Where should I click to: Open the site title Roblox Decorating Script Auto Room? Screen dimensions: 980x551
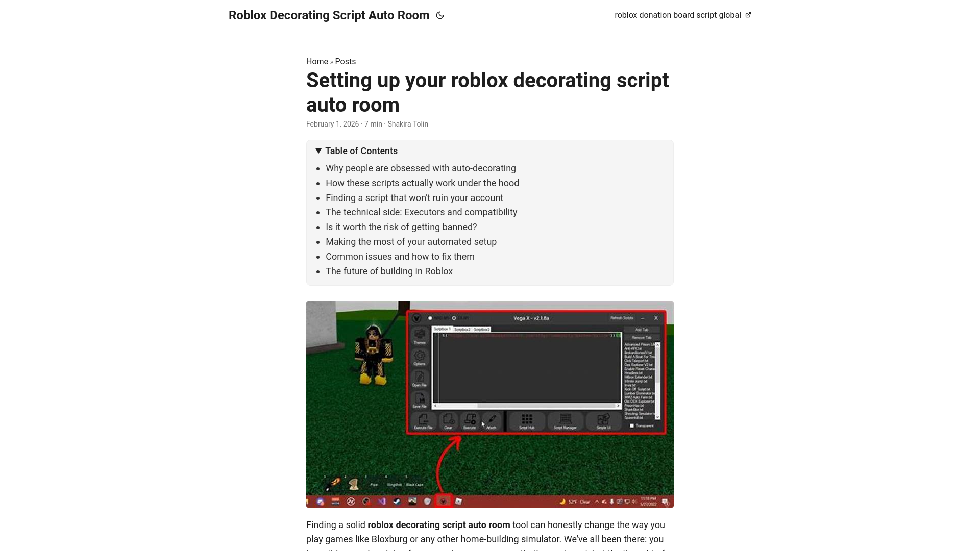pyautogui.click(x=329, y=15)
